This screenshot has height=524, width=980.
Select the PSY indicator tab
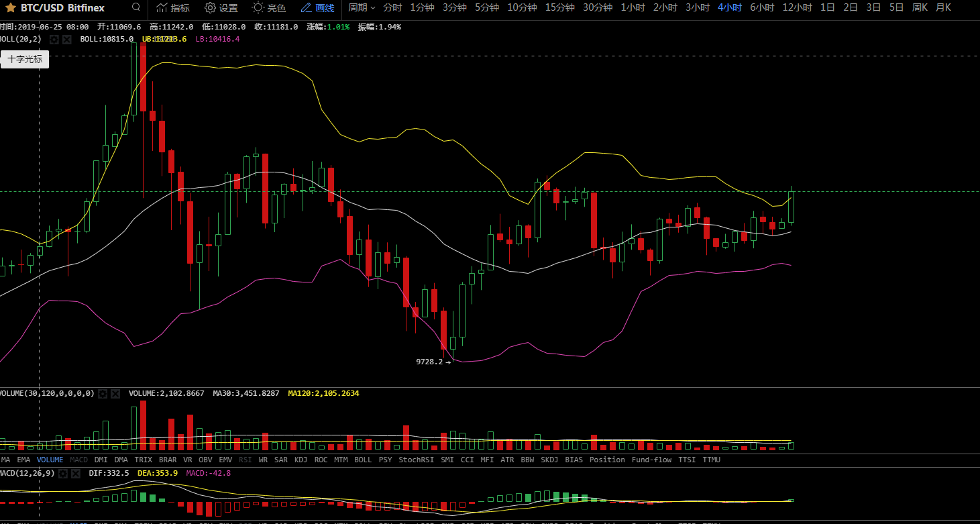pyautogui.click(x=386, y=460)
